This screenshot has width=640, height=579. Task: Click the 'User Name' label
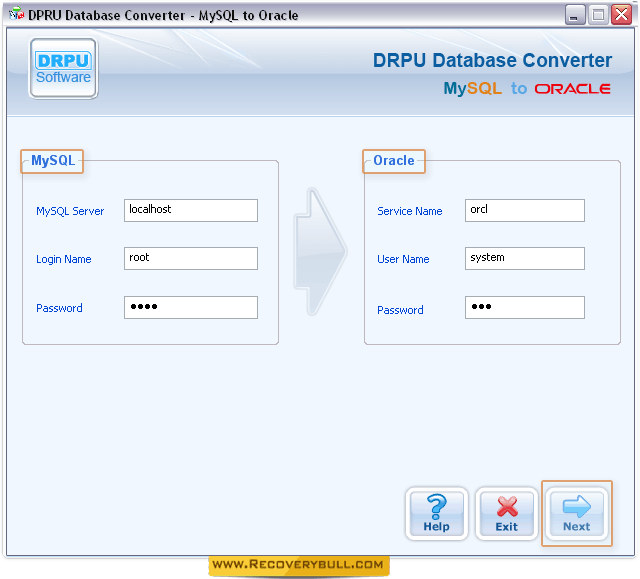click(403, 259)
